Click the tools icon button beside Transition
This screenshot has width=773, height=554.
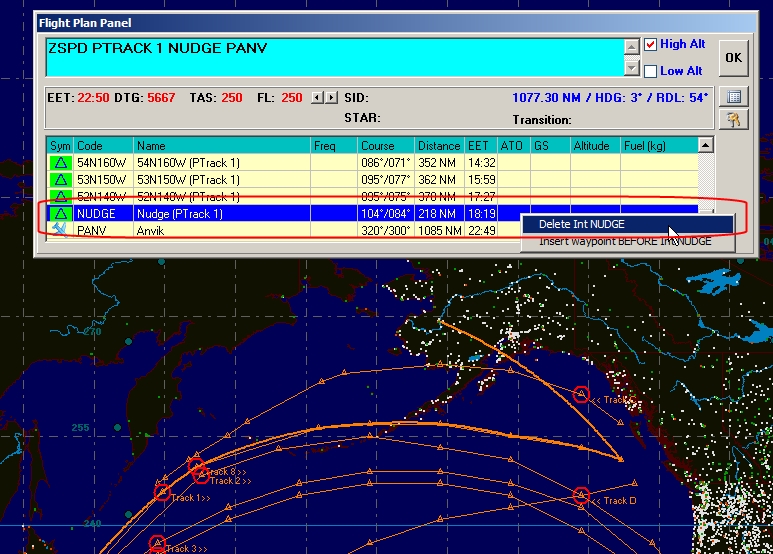click(x=734, y=119)
